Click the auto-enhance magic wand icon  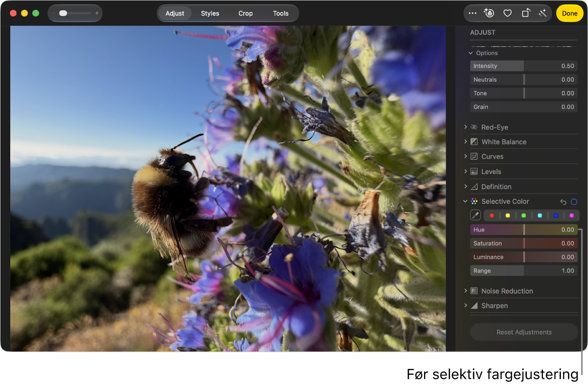tap(543, 13)
